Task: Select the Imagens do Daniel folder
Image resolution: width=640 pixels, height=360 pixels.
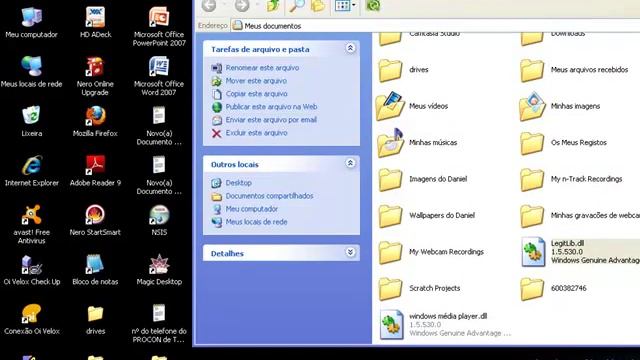Action: 422,179
